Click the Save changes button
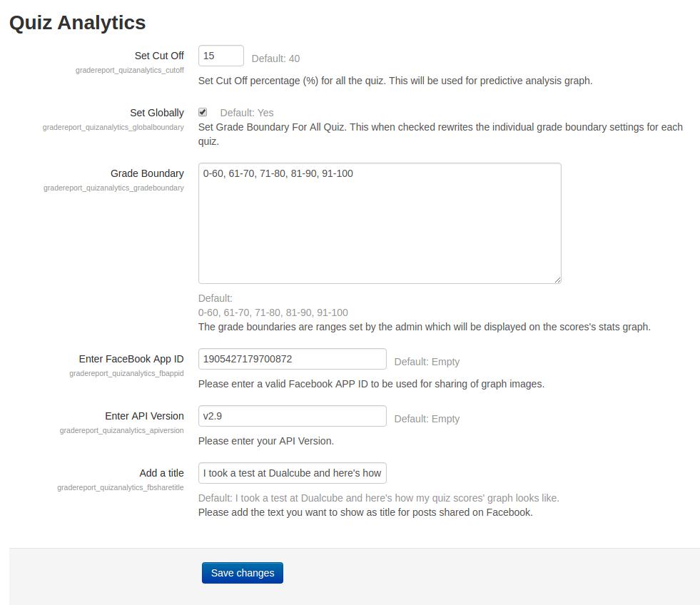 (242, 573)
